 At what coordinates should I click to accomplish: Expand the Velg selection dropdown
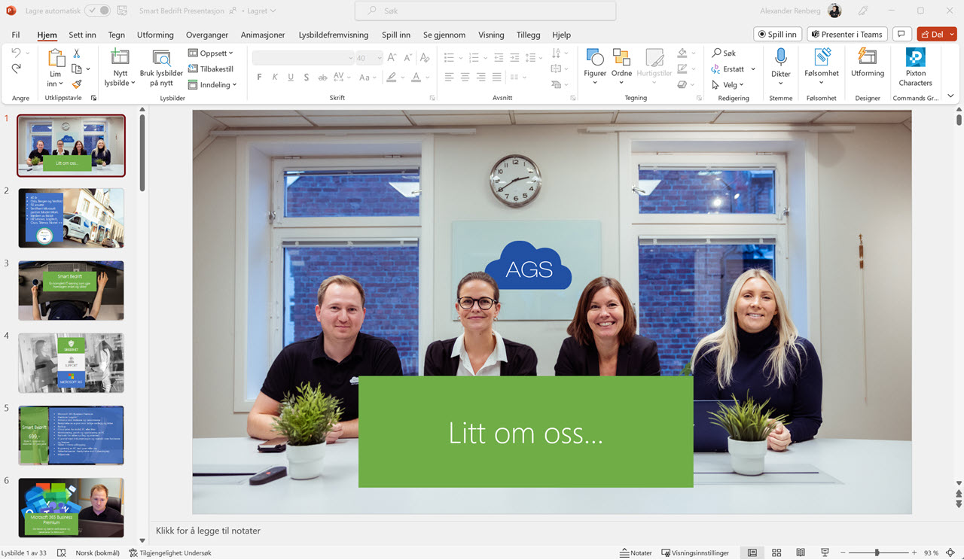(728, 85)
